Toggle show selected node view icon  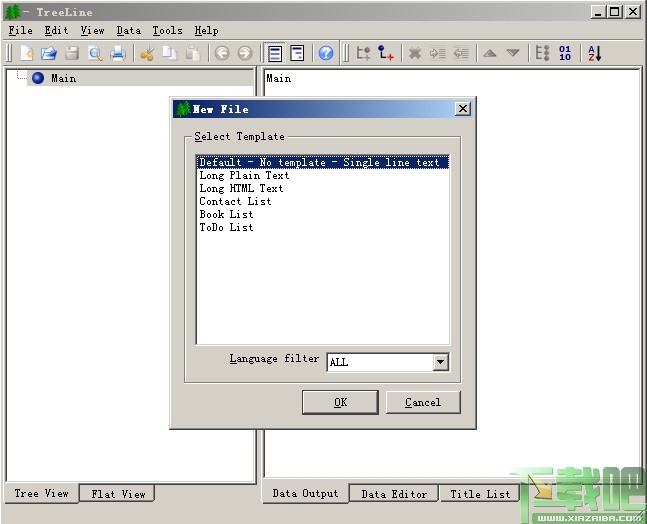tap(274, 53)
